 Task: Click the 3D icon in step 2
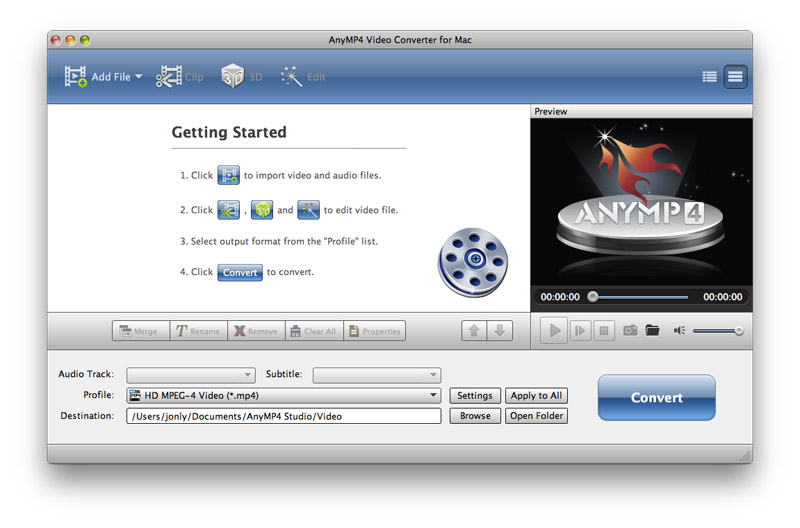click(x=262, y=210)
